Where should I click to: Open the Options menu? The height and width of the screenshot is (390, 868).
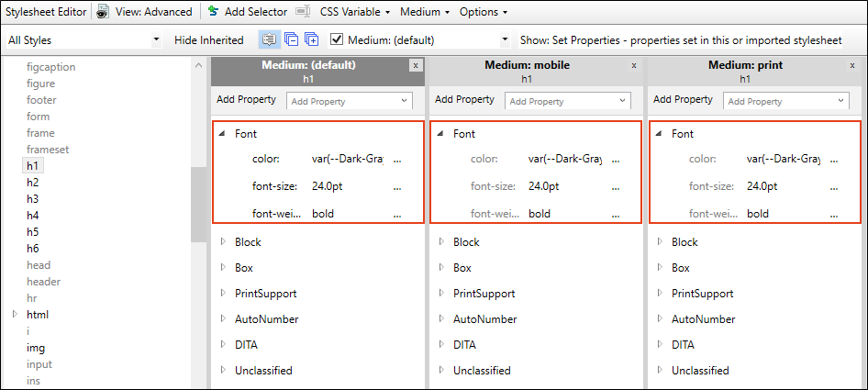click(484, 12)
